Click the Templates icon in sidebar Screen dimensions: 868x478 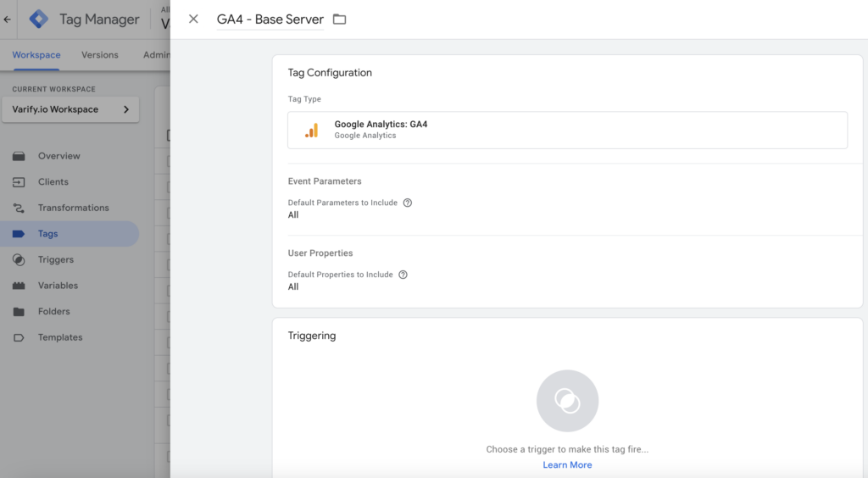[x=19, y=338]
